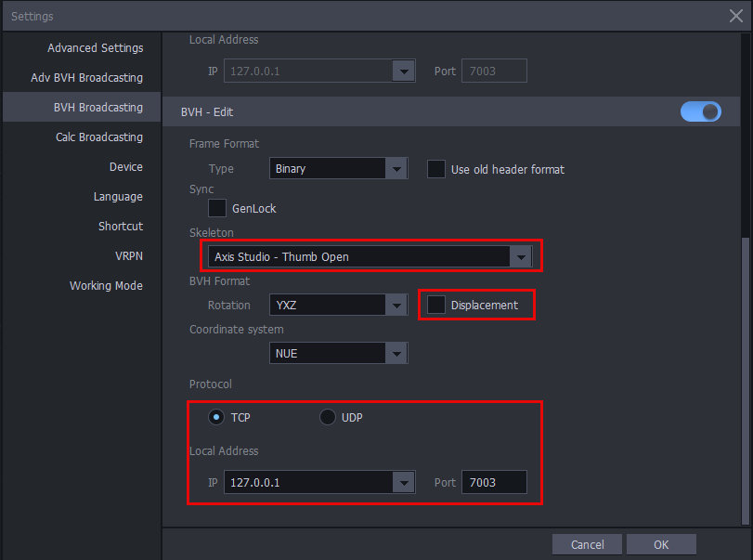Screen dimensions: 753x560
Task: Select Adv BVH Broadcasting in sidebar
Action: (x=86, y=78)
